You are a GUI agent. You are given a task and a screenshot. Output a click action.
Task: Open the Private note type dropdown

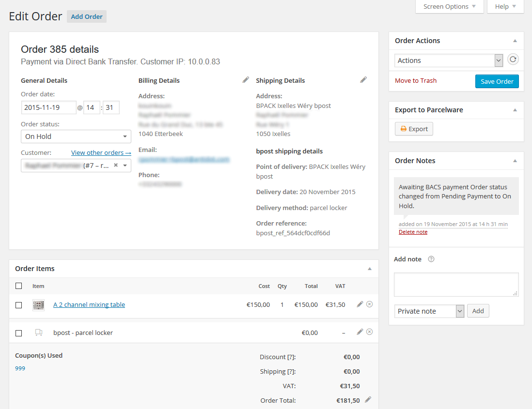429,311
